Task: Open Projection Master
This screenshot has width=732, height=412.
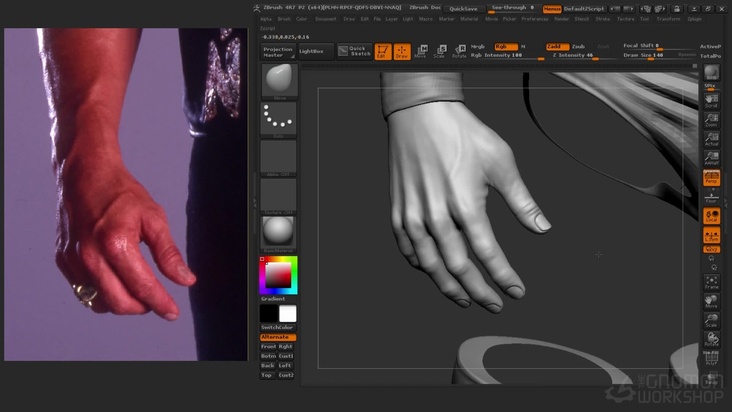Action: click(x=278, y=52)
